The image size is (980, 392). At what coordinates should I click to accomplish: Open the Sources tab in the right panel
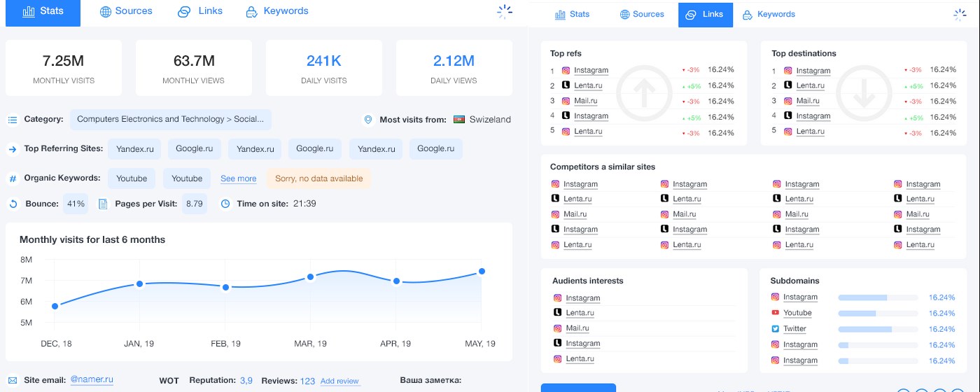click(x=642, y=14)
